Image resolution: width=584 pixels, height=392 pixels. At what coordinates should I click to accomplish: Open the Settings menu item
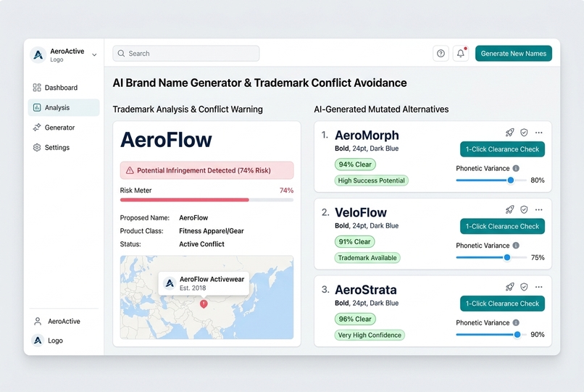pyautogui.click(x=64, y=148)
